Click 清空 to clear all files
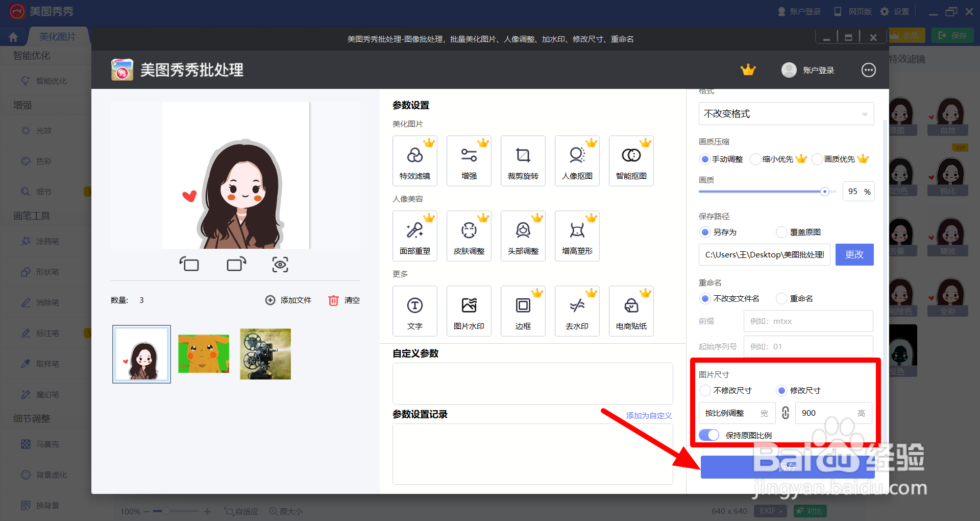 coord(344,300)
